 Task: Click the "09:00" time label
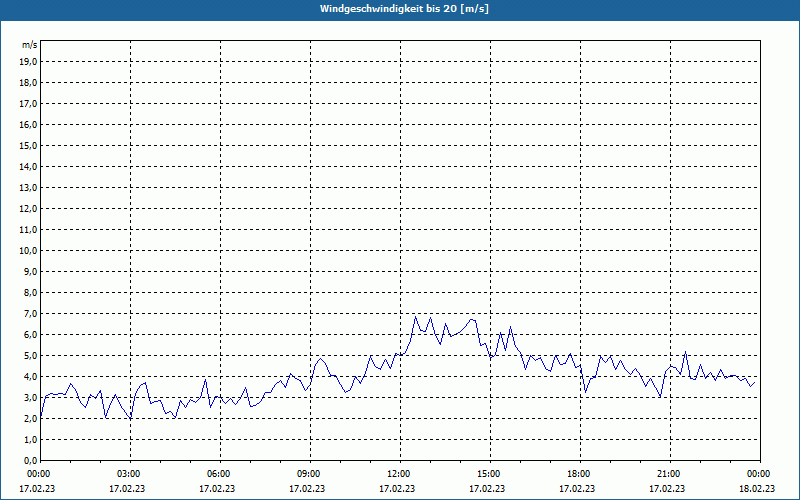click(310, 474)
